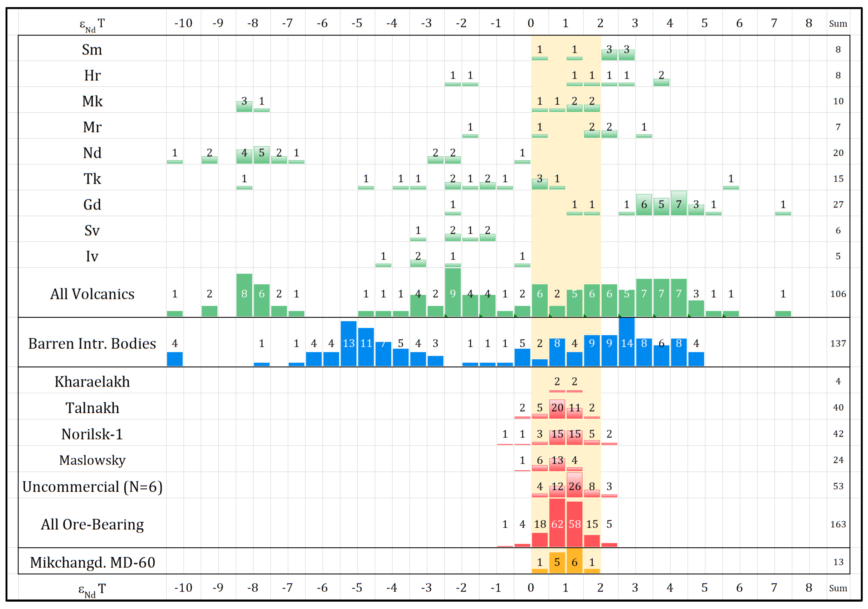Click the Uncommercial (N=6) label
This screenshot has width=868, height=609.
92,487
